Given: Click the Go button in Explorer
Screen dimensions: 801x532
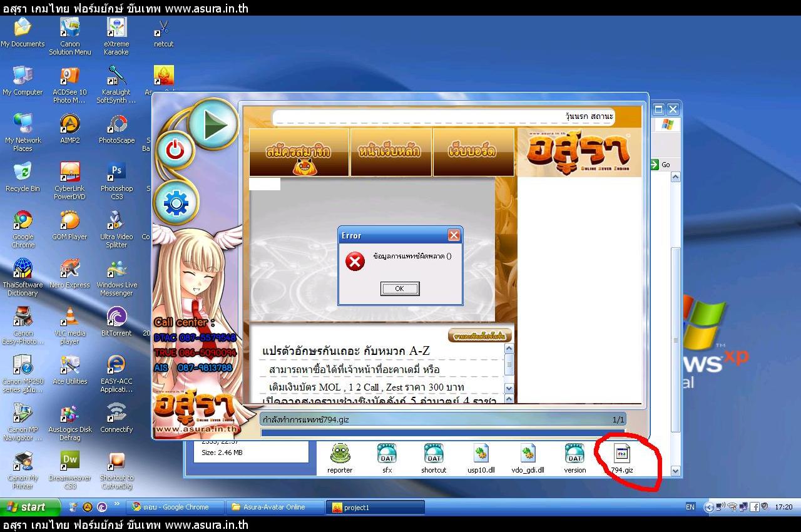Looking at the screenshot, I should [661, 165].
